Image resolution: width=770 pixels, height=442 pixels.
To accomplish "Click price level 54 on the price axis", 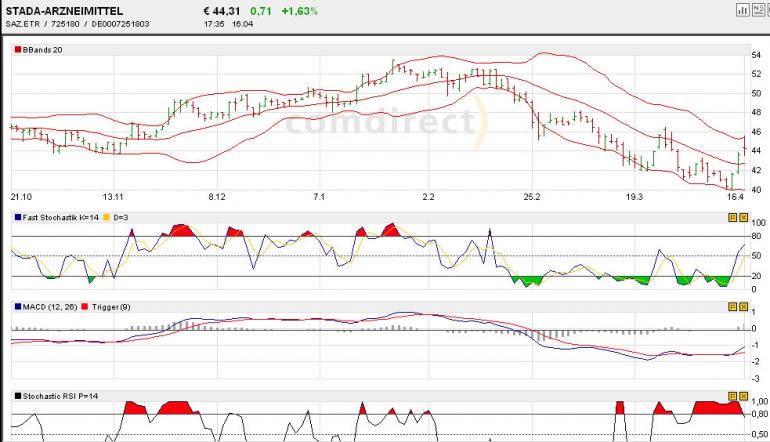I will coord(756,55).
